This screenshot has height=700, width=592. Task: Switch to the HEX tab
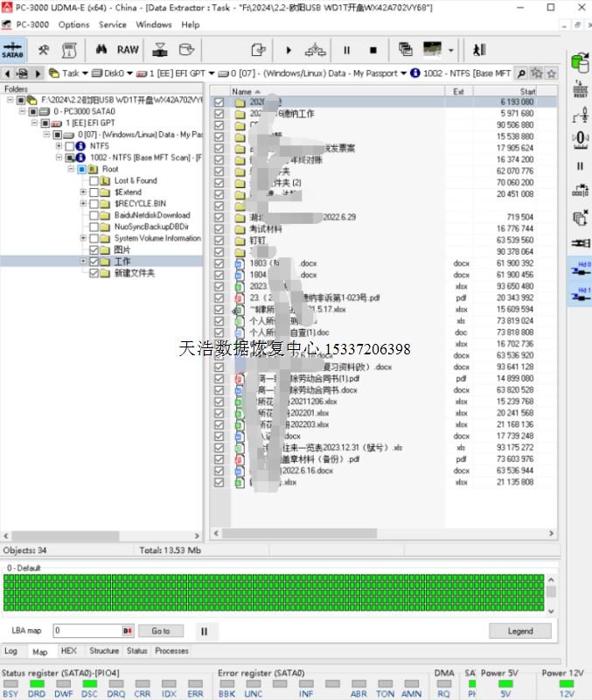coord(68,651)
